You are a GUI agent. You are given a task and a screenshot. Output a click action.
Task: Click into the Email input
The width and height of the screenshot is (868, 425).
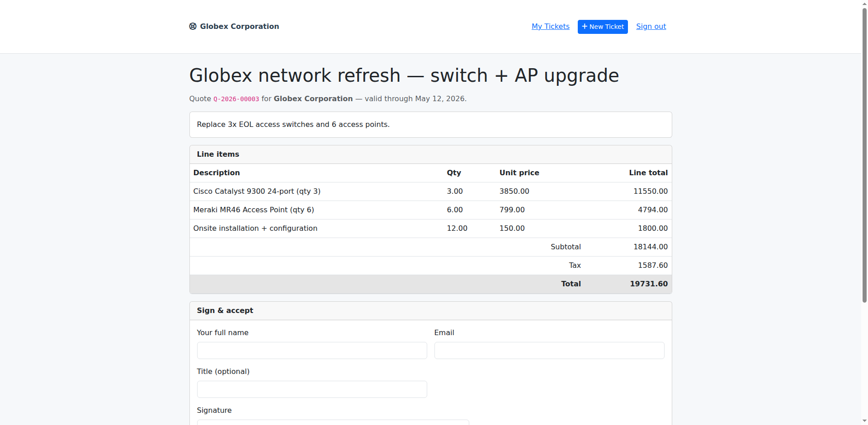549,350
